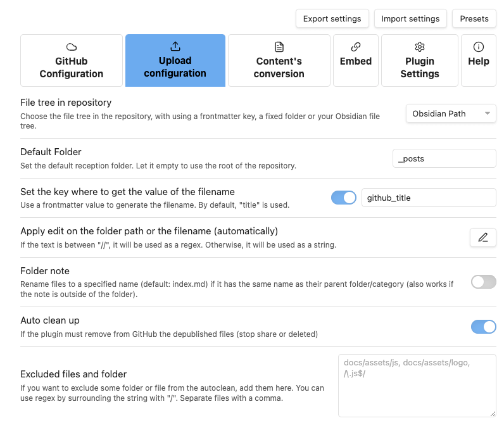Screen dimensions: 504x423
Task: Click the Export settings button
Action: point(332,19)
